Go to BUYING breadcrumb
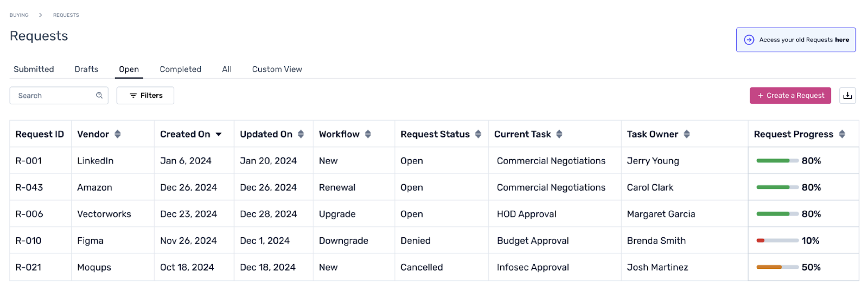 point(19,15)
